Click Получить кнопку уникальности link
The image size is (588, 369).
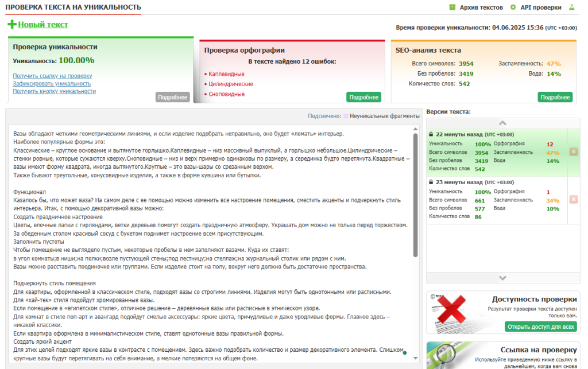click(55, 91)
